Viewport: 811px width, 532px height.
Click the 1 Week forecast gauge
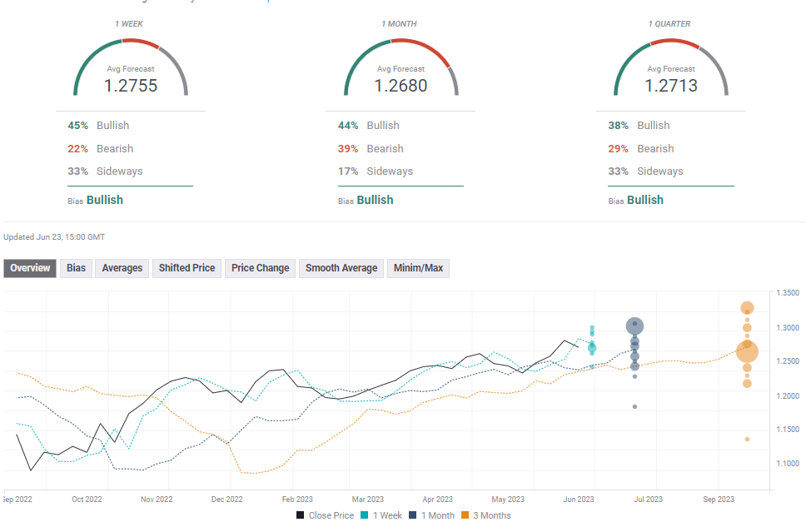pos(131,67)
